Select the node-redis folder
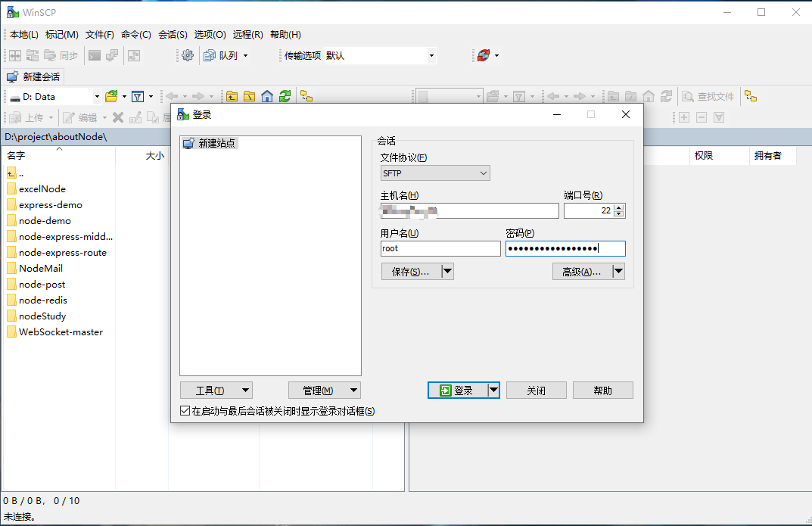The height and width of the screenshot is (526, 812). [43, 300]
